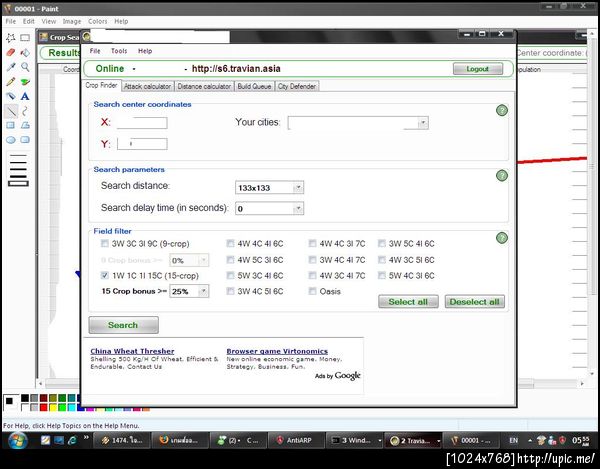Click the Deselect all button
The height and width of the screenshot is (469, 600).
[474, 302]
